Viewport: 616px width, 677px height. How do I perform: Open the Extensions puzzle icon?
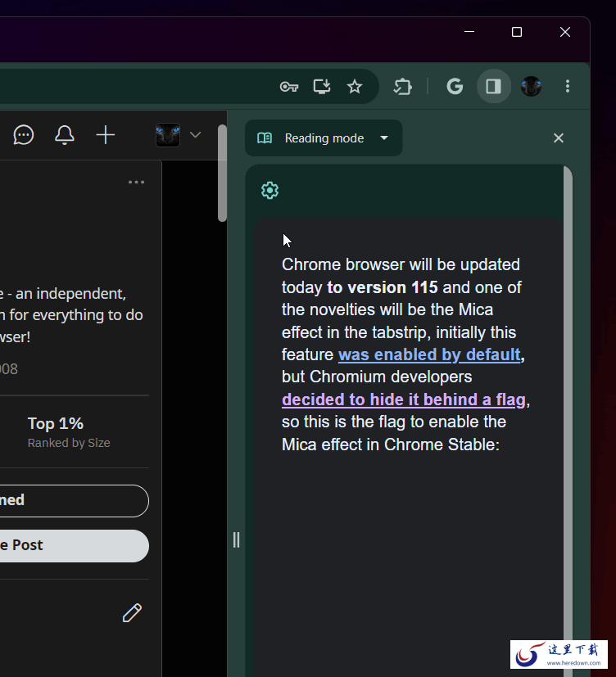402,87
